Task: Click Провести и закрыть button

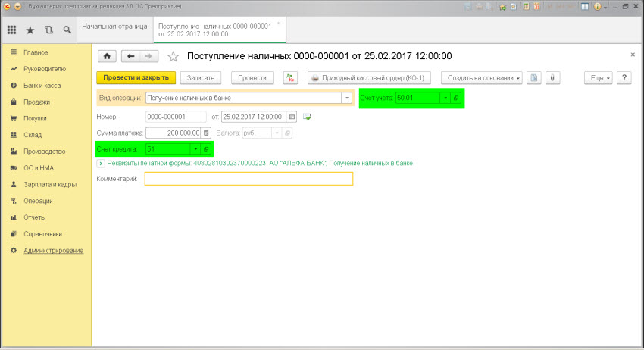Action: [x=136, y=78]
